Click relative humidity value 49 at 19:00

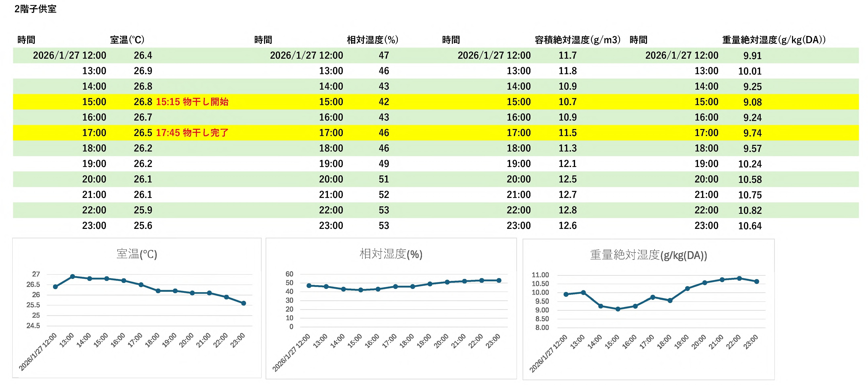point(384,164)
